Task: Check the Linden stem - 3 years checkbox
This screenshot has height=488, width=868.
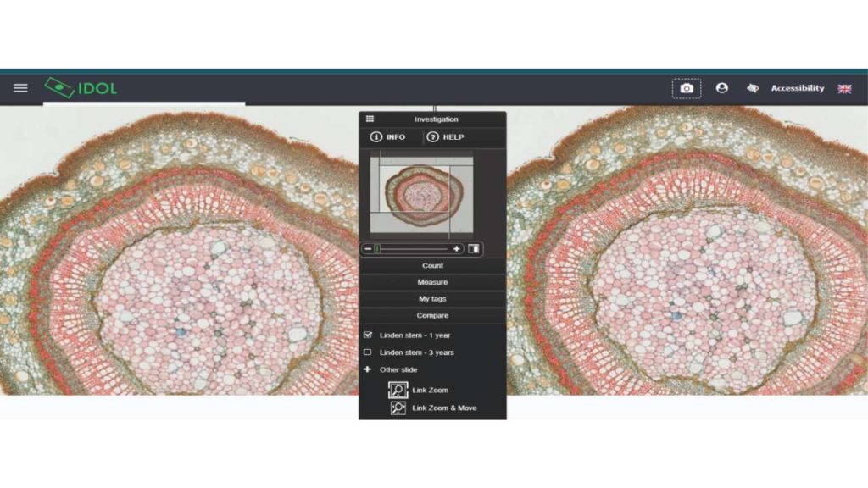Action: (x=368, y=352)
